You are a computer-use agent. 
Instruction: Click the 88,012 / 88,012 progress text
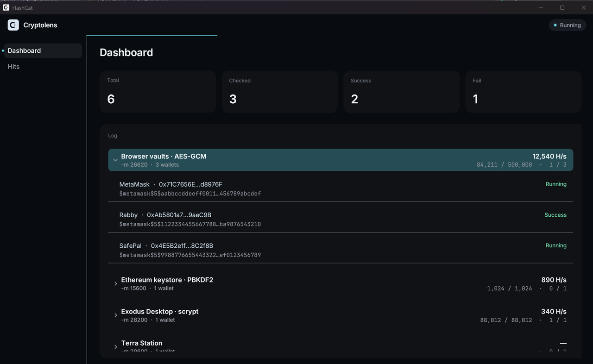point(506,320)
